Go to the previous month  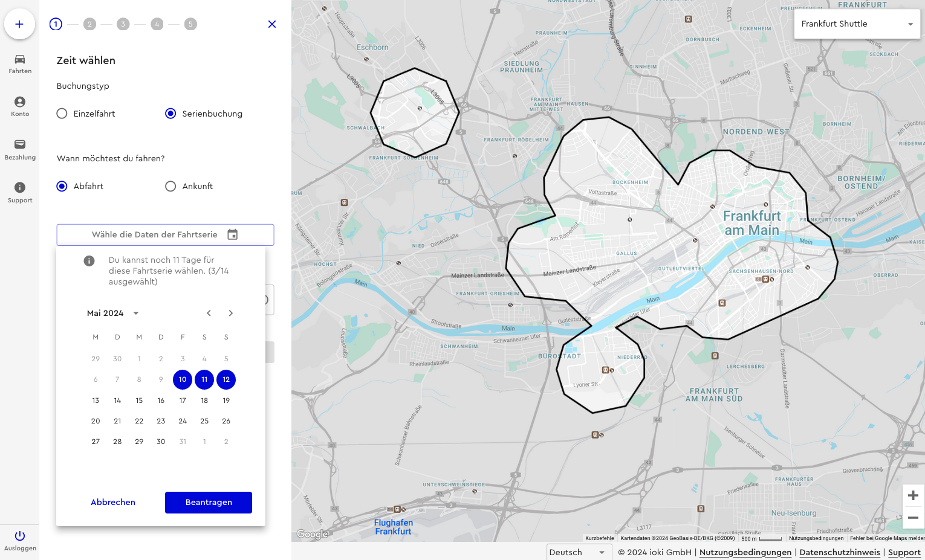[209, 313]
